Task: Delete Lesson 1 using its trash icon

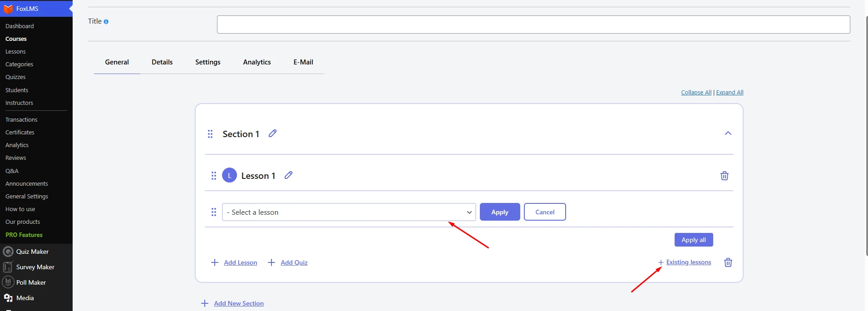Action: tap(724, 176)
